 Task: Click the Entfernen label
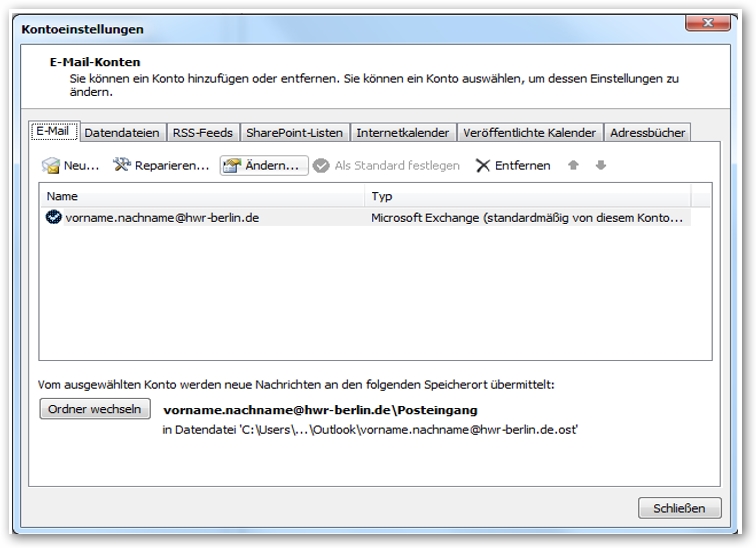523,166
